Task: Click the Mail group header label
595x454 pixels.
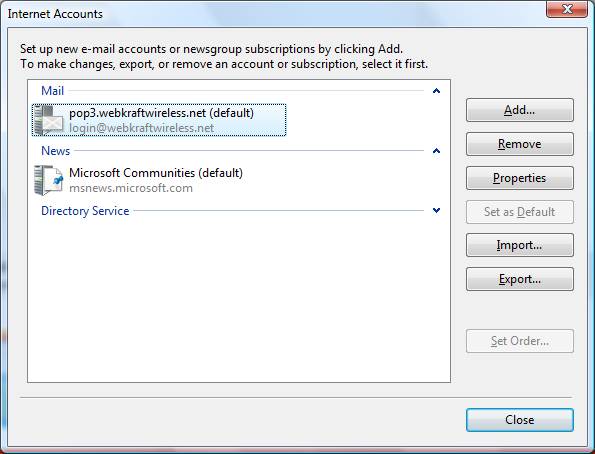Action: point(52,91)
